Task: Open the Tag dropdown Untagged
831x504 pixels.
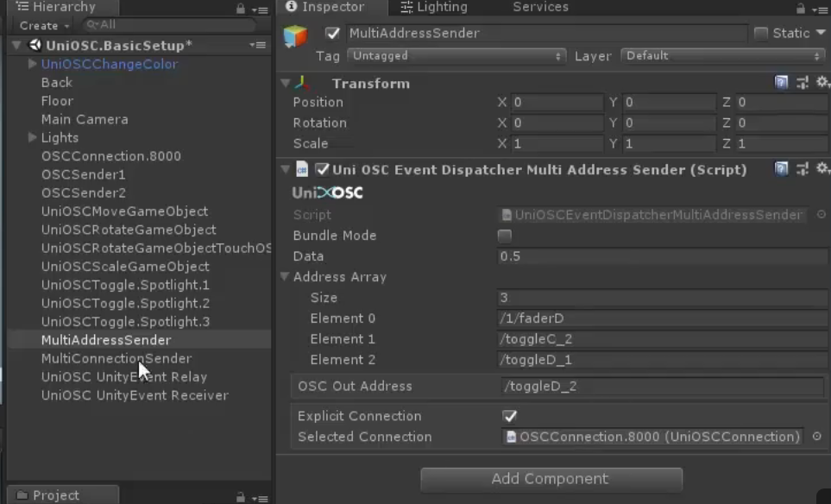Action: [x=456, y=55]
